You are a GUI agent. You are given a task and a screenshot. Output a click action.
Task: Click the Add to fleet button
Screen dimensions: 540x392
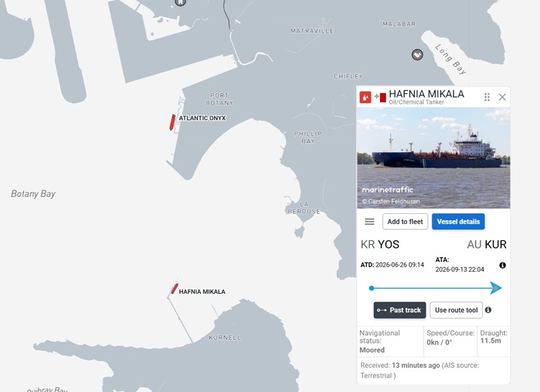pyautogui.click(x=405, y=222)
